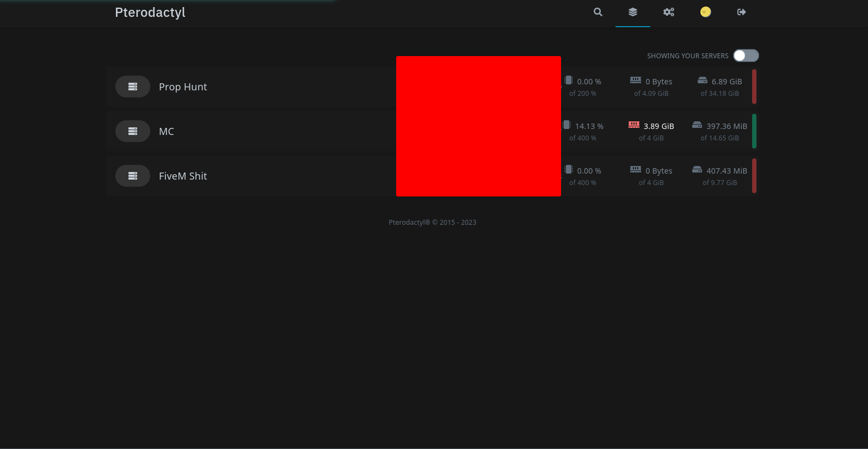The width and height of the screenshot is (868, 449).
Task: Click MC disk usage 397.36 MiB
Action: 727,126
